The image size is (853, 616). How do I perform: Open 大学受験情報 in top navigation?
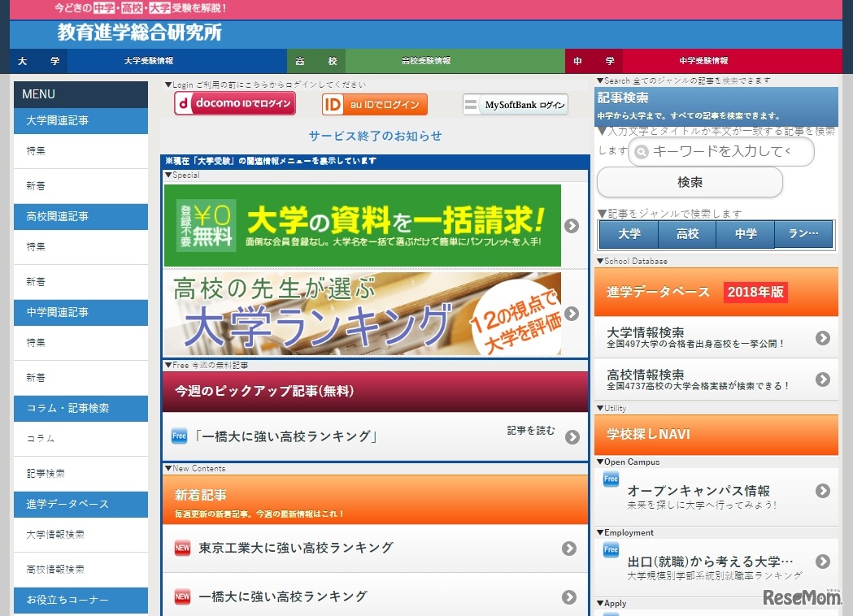(149, 61)
